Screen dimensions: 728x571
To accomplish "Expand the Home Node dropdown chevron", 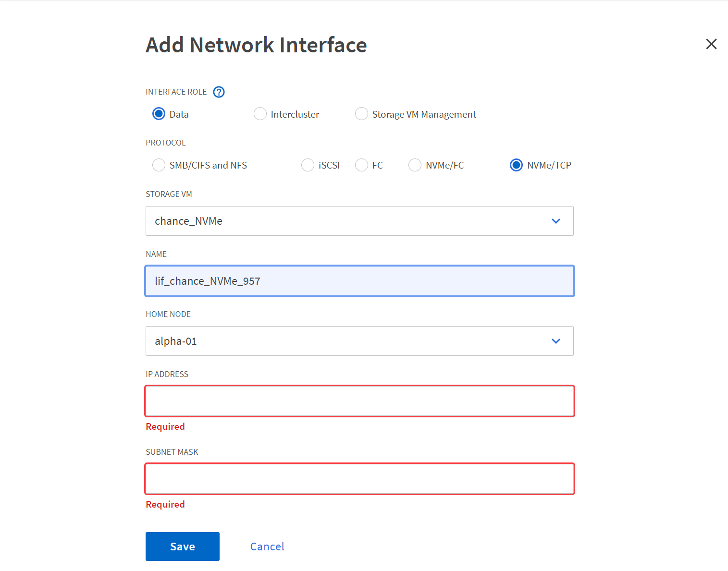I will pos(555,341).
